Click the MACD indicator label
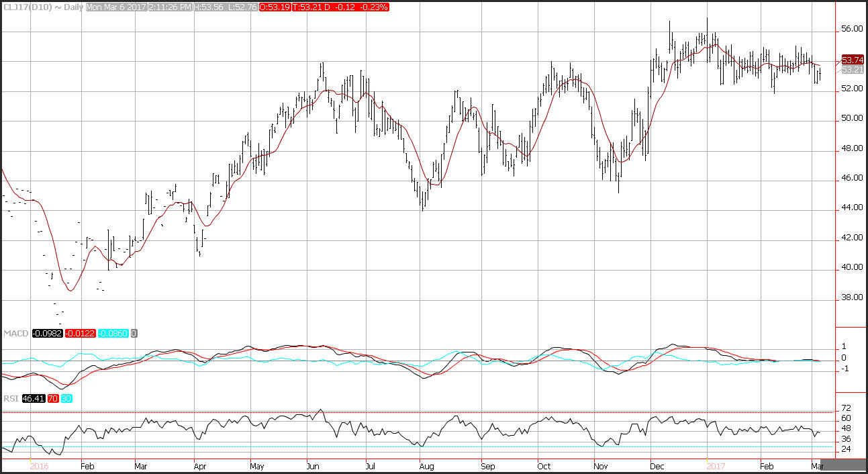 click(x=13, y=333)
